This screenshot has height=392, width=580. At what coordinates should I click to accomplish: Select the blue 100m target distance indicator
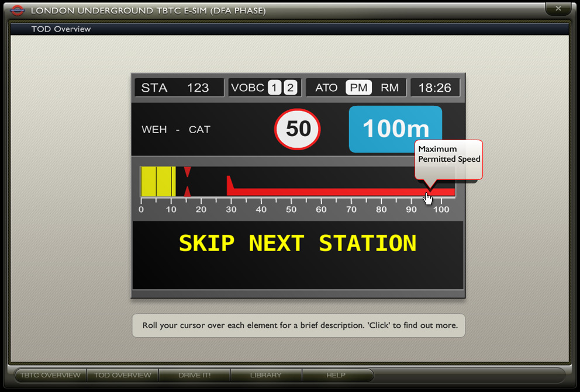[395, 129]
